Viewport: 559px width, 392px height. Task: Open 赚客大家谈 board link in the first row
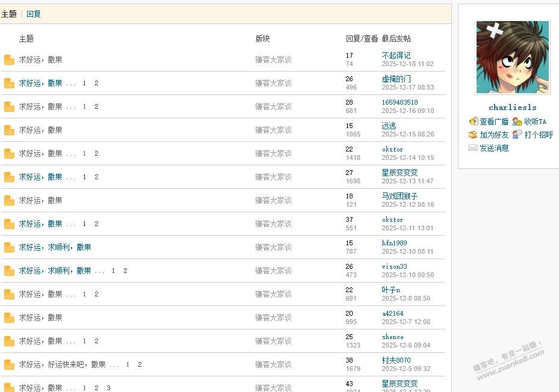tap(273, 60)
